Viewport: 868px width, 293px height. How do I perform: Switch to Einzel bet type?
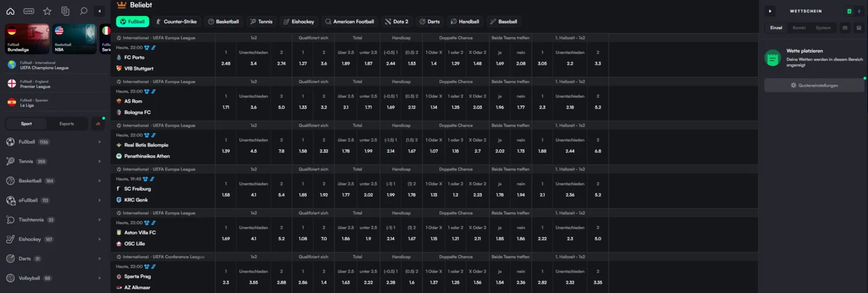[x=777, y=28]
